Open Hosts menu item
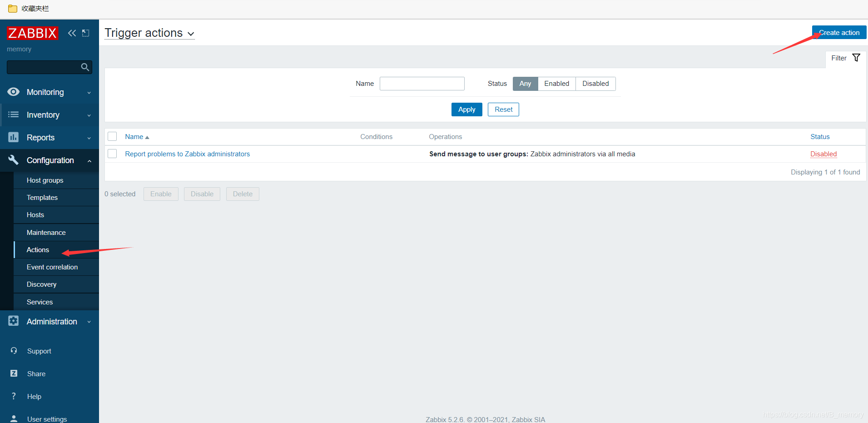 tap(56, 215)
